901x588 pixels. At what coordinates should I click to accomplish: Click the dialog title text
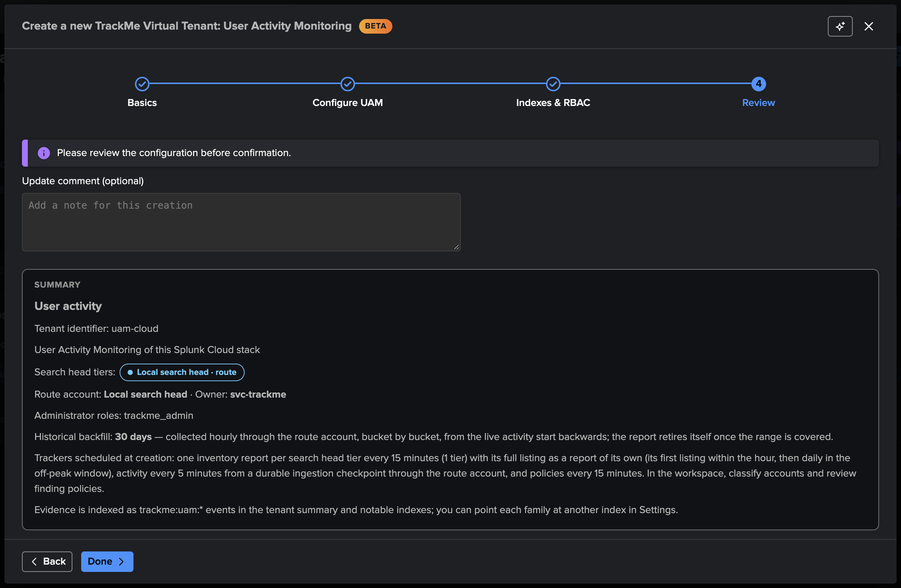tap(186, 26)
